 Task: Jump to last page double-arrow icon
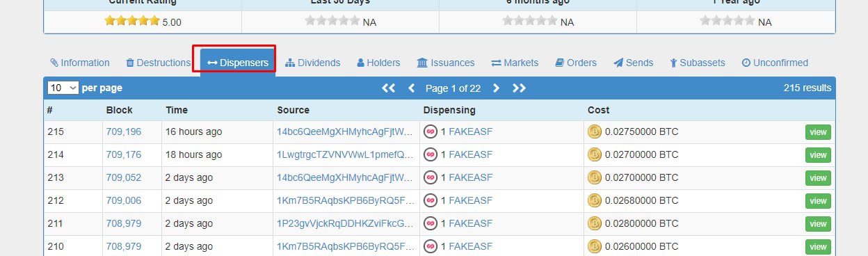tap(520, 88)
